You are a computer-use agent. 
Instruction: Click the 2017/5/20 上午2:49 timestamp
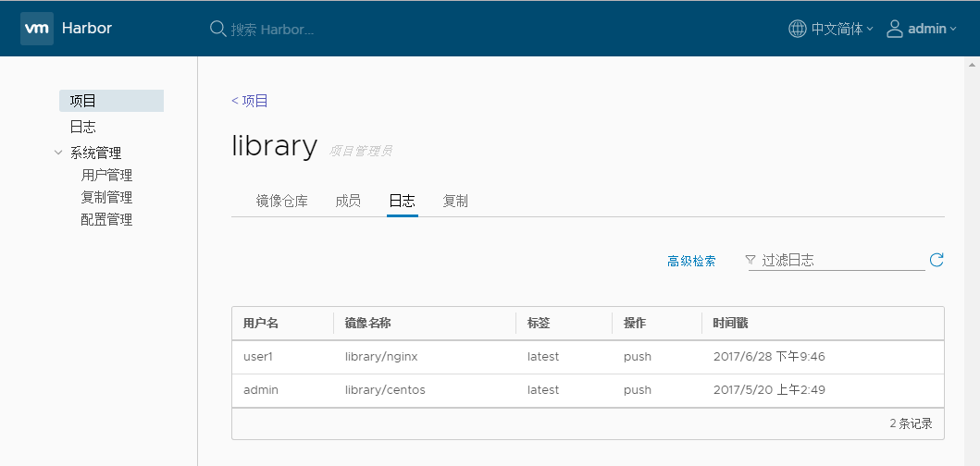pyautogui.click(x=769, y=390)
